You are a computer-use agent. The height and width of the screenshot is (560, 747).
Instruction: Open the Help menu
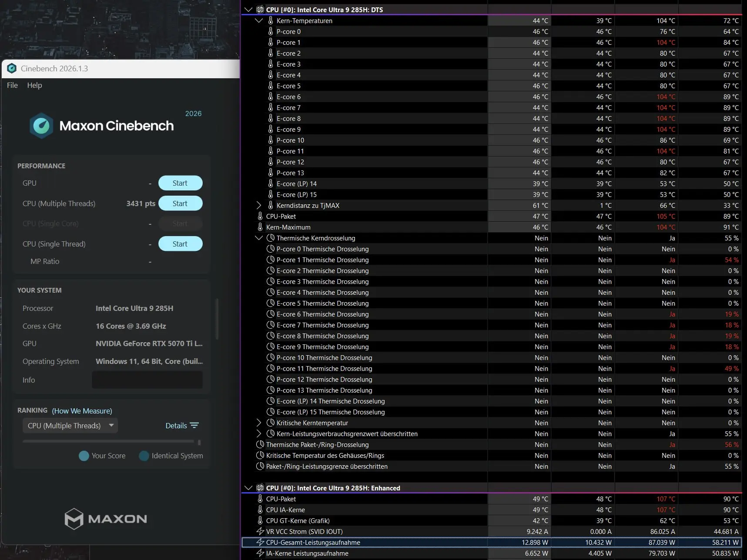[34, 85]
